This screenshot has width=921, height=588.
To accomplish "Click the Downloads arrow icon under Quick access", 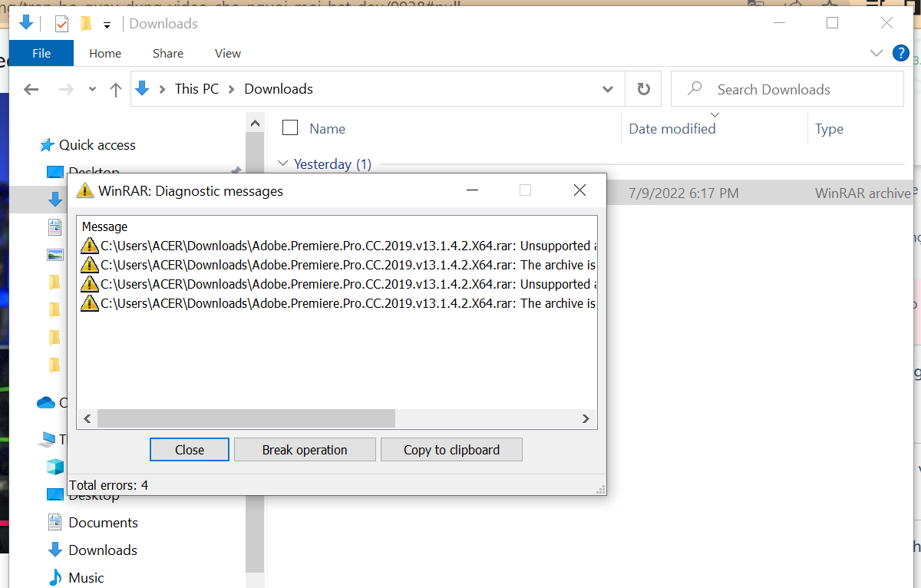I will click(54, 200).
